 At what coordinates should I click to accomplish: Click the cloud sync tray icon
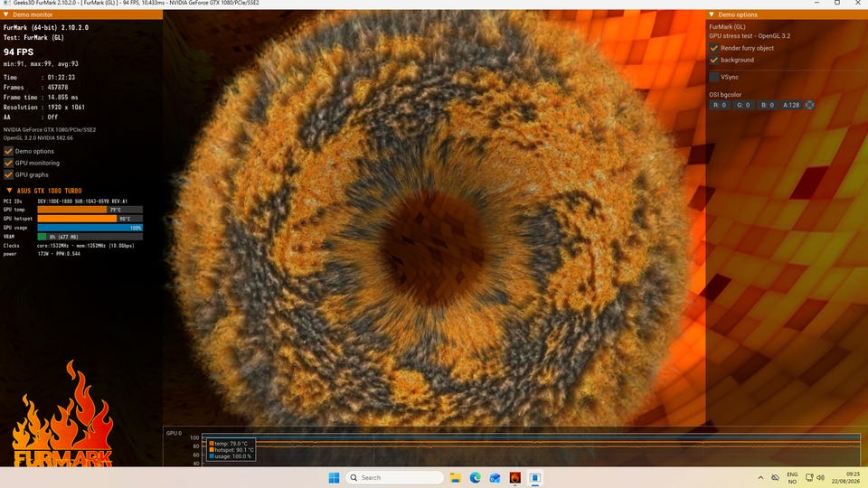(775, 477)
